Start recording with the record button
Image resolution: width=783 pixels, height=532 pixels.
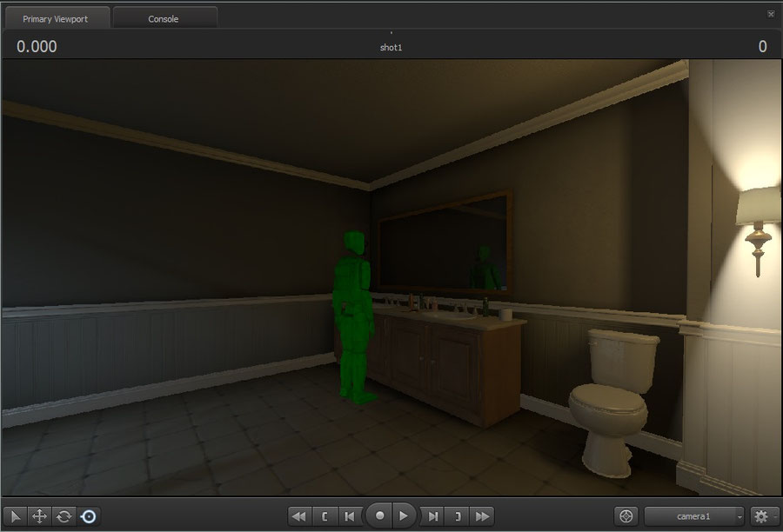tap(379, 515)
